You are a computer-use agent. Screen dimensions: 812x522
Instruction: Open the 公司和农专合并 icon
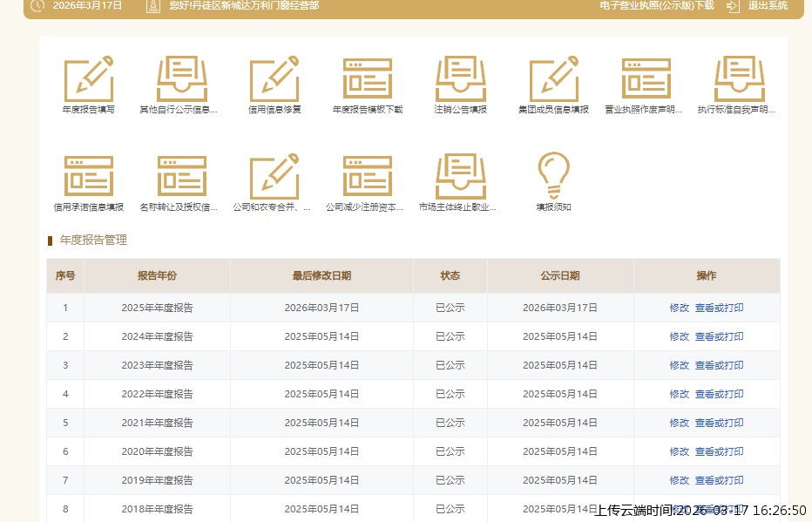[274, 178]
